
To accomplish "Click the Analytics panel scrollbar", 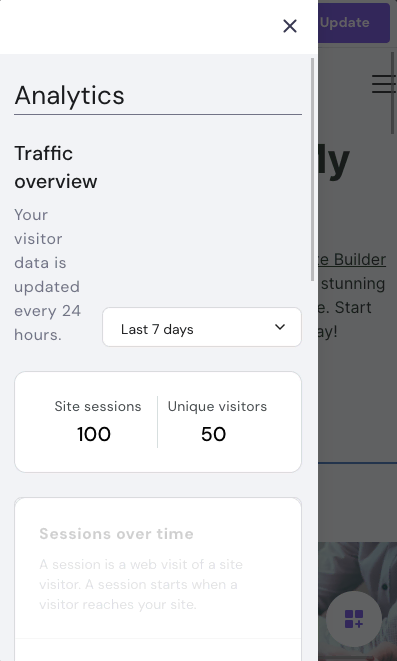I will point(312,169).
